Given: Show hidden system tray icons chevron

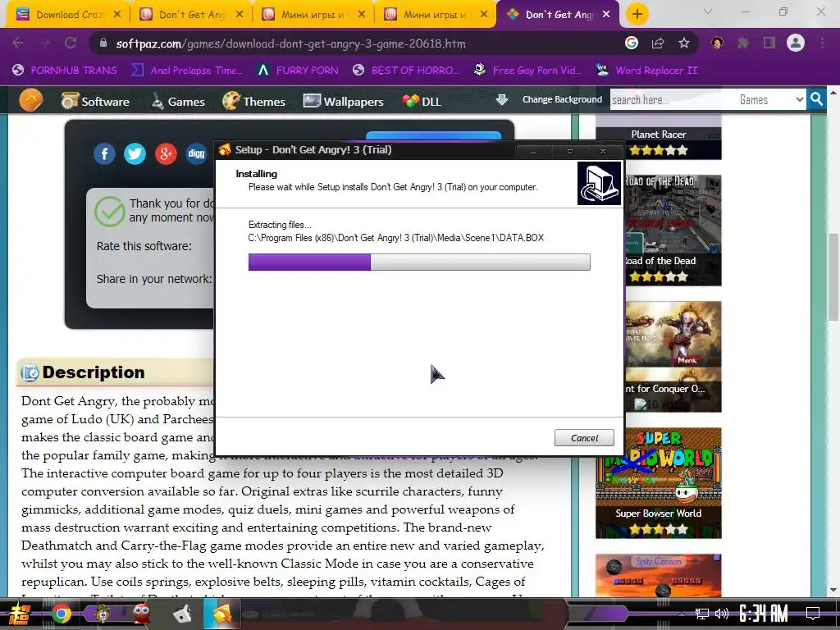Looking at the screenshot, I should coord(682,614).
